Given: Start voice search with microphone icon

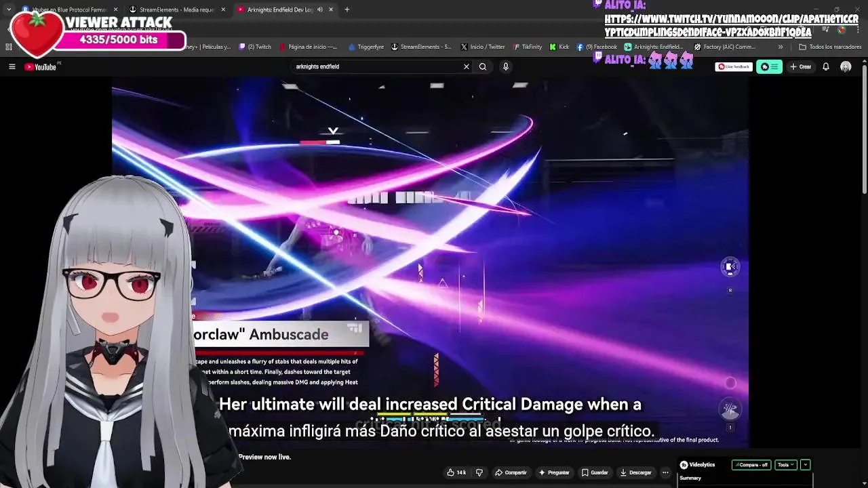Looking at the screenshot, I should click(505, 66).
